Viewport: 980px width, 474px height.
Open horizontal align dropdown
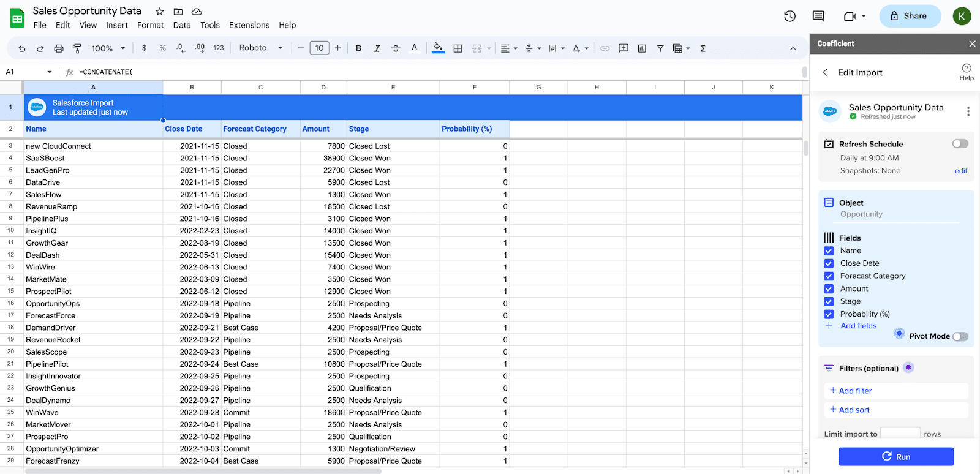point(509,48)
